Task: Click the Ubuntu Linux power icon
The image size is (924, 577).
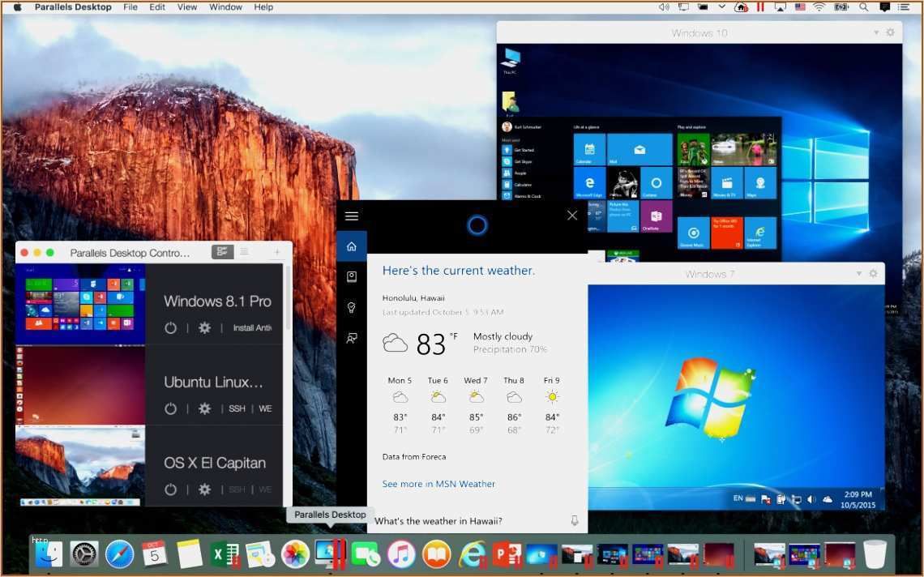Action: pos(170,408)
